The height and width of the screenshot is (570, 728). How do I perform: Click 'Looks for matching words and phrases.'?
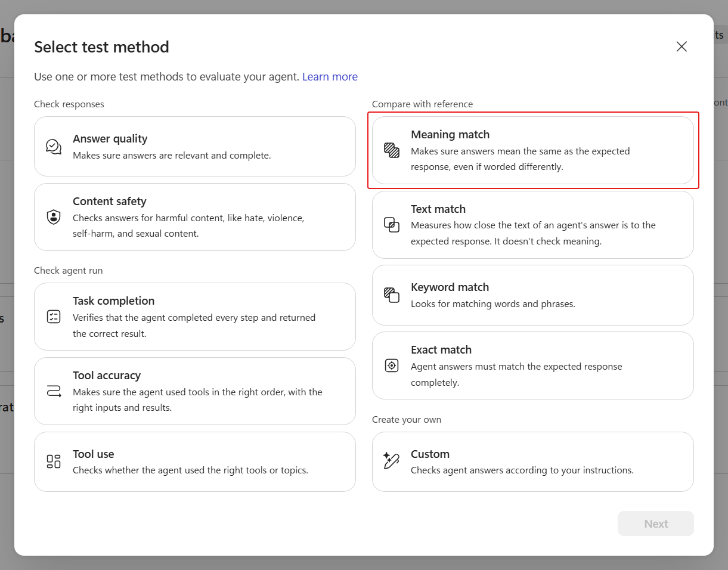coord(493,304)
